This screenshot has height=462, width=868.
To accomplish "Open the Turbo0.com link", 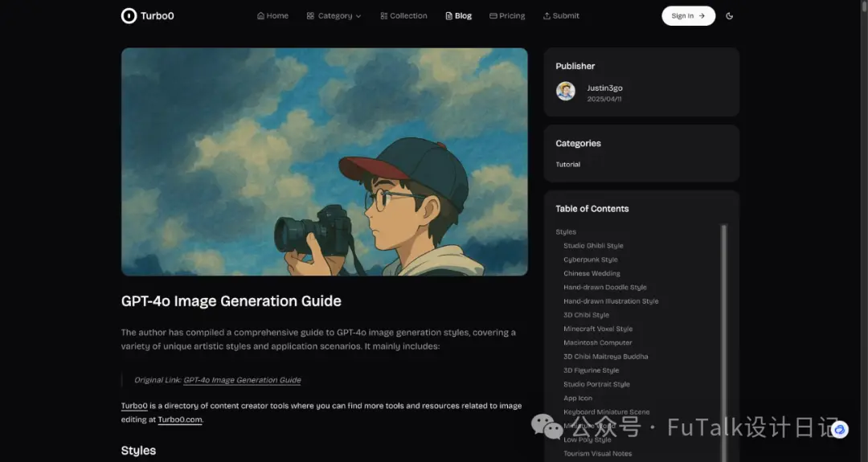I will [180, 419].
